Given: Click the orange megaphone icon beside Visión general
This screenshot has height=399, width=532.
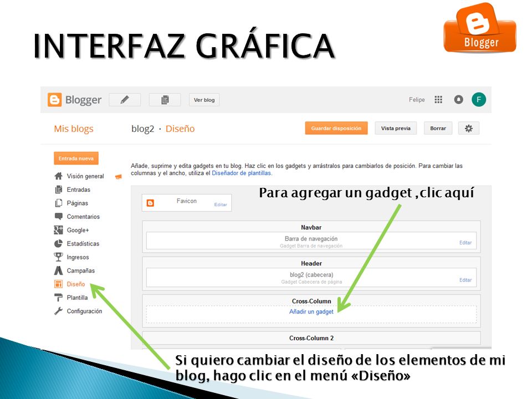Looking at the screenshot, I should [118, 176].
